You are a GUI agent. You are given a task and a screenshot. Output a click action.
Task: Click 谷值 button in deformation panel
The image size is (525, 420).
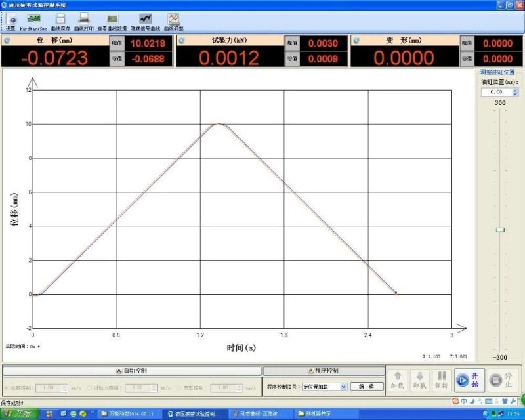pyautogui.click(x=467, y=59)
